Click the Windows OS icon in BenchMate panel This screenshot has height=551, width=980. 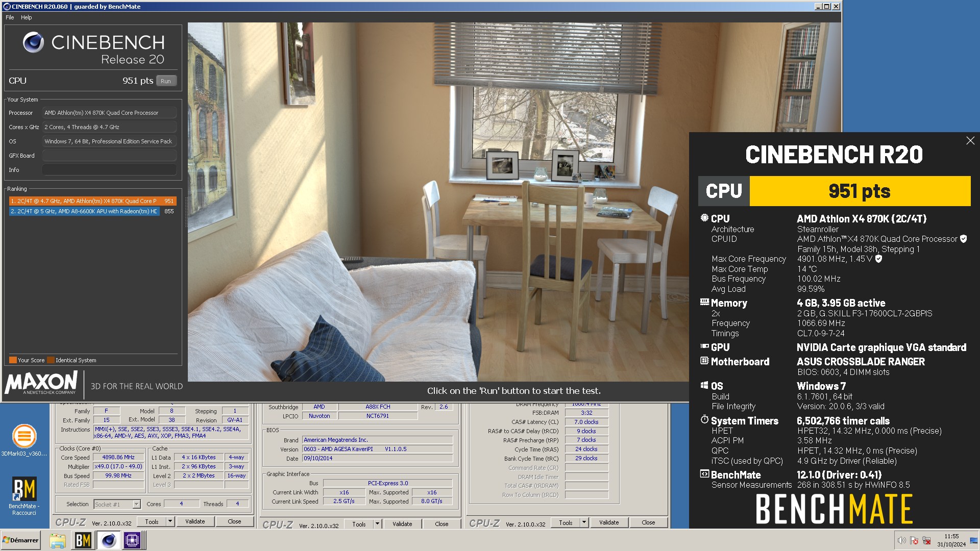[704, 386]
